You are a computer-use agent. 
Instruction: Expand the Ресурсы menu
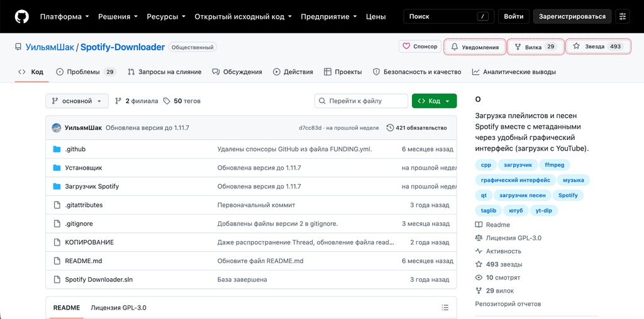click(166, 16)
